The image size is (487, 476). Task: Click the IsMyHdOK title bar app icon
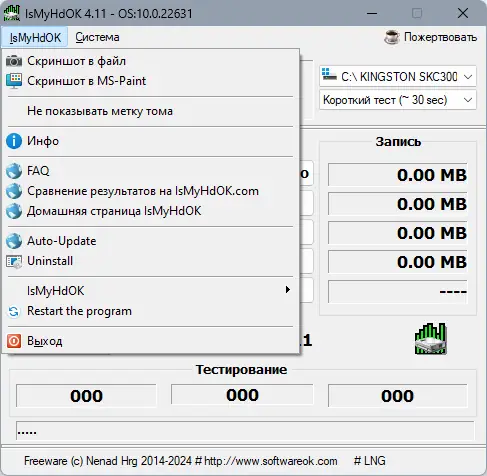point(12,13)
